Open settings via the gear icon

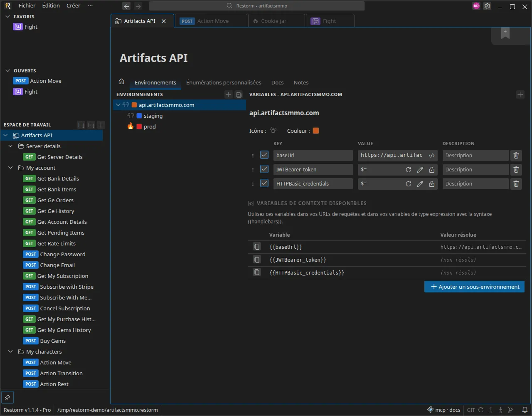point(488,6)
